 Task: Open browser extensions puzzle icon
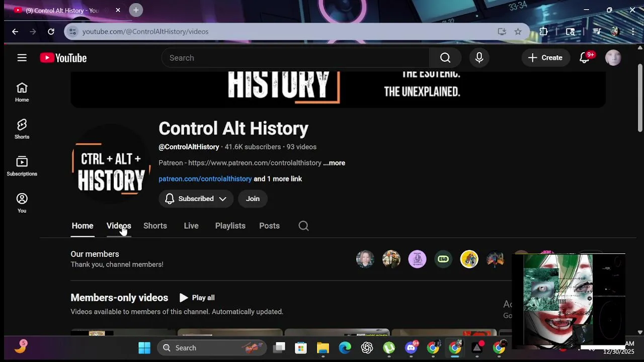(543, 31)
